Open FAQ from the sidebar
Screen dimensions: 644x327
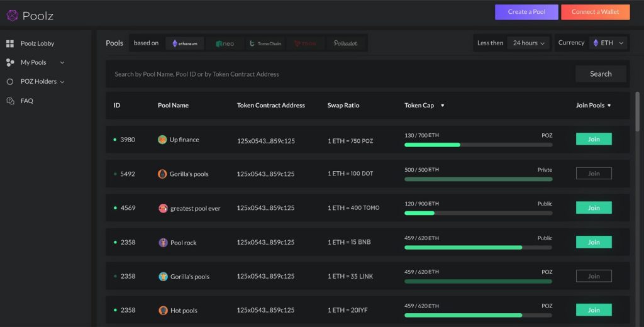click(x=26, y=101)
